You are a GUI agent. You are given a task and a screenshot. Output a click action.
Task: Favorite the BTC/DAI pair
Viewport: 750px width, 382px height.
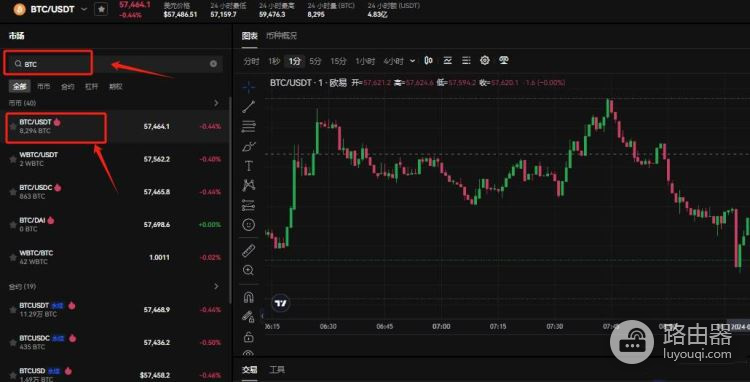[13, 225]
